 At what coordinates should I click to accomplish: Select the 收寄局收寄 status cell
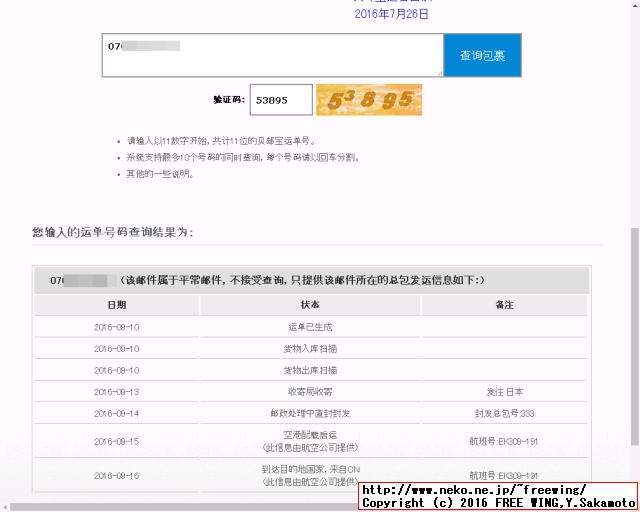pos(310,392)
